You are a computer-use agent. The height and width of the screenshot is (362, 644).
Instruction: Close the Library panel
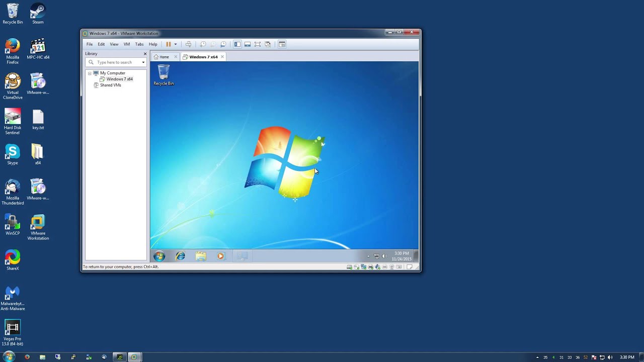pyautogui.click(x=145, y=54)
